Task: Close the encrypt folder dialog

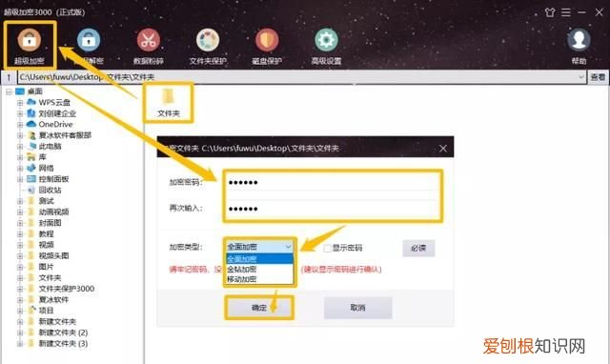Action: pyautogui.click(x=442, y=148)
